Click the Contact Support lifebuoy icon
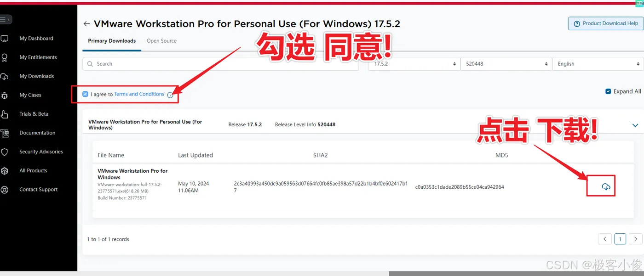This screenshot has height=276, width=644. [4, 189]
